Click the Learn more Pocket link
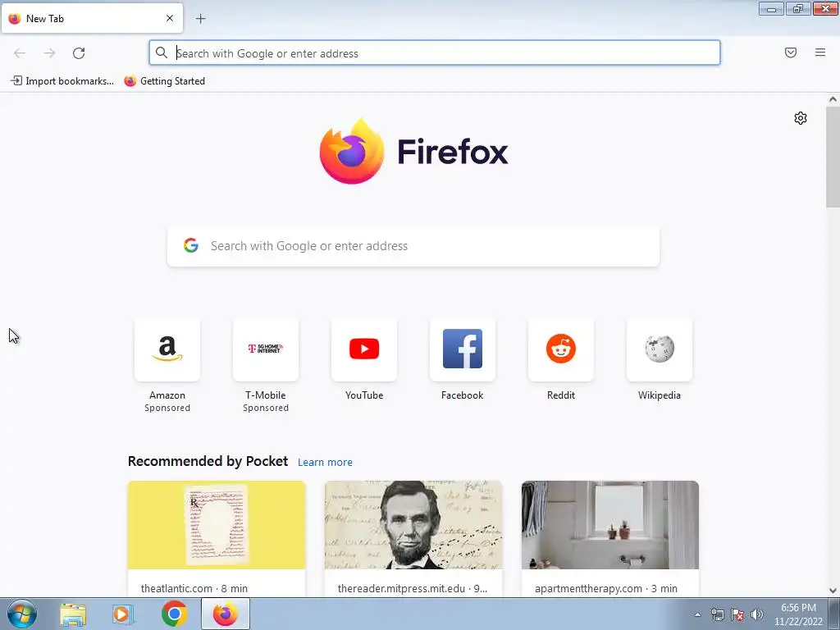This screenshot has width=840, height=630. (x=325, y=463)
